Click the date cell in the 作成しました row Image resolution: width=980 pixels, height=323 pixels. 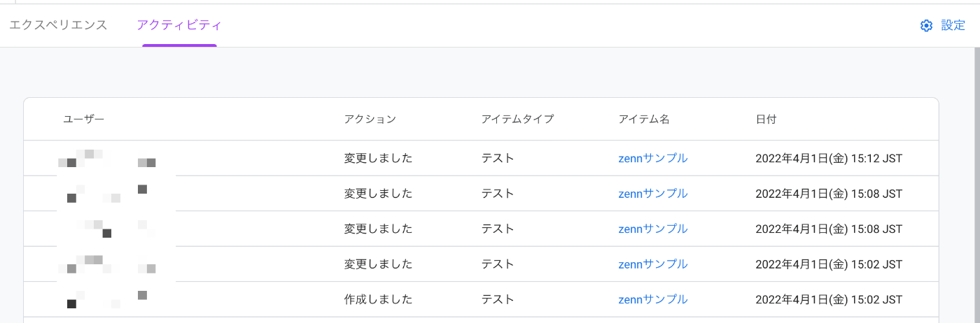click(x=829, y=299)
